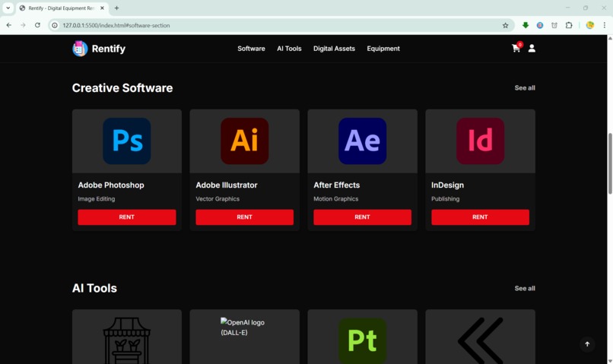Click the Publishing subtitle
The height and width of the screenshot is (364, 613).
(x=445, y=199)
